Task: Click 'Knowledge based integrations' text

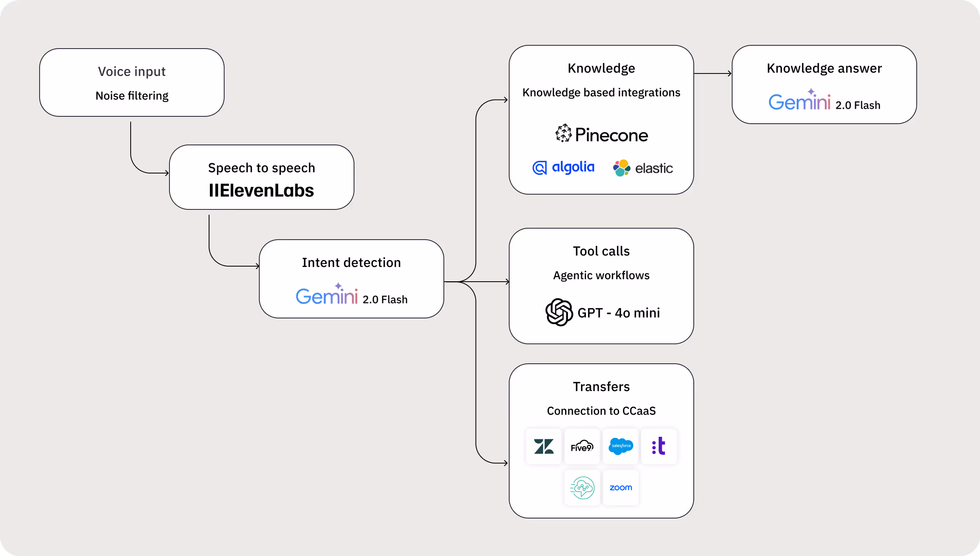Action: tap(601, 93)
